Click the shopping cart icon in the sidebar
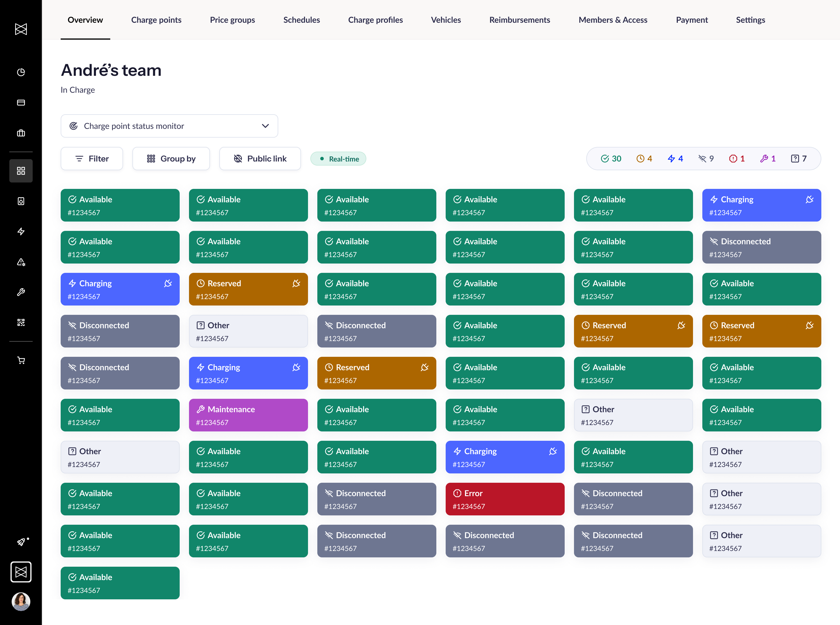 click(x=21, y=361)
